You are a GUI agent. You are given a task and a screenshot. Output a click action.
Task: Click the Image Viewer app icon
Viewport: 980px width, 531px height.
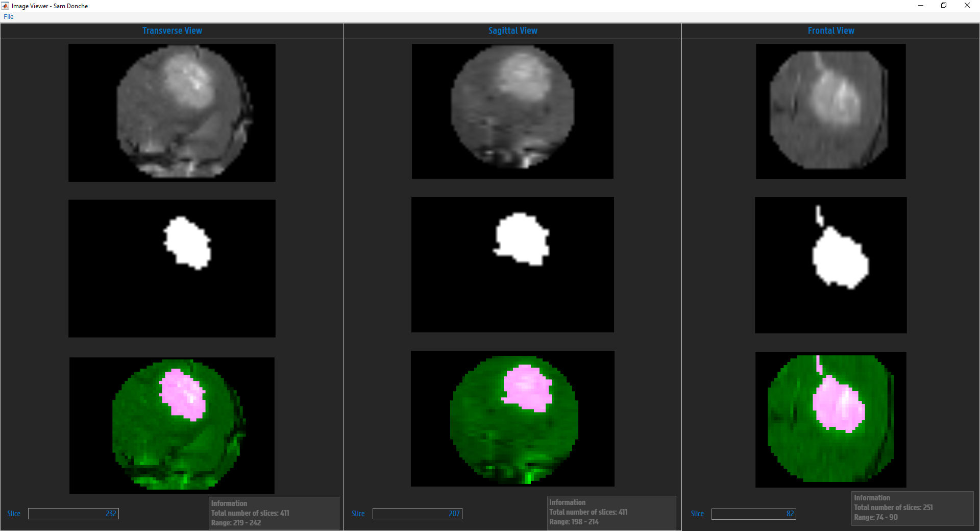[x=5, y=6]
